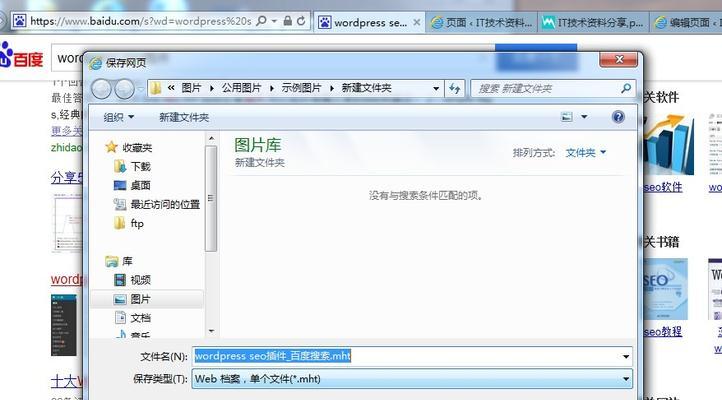Screen dimensions: 722x400
Task: Select the ftp folder in sidebar
Action: [129, 223]
